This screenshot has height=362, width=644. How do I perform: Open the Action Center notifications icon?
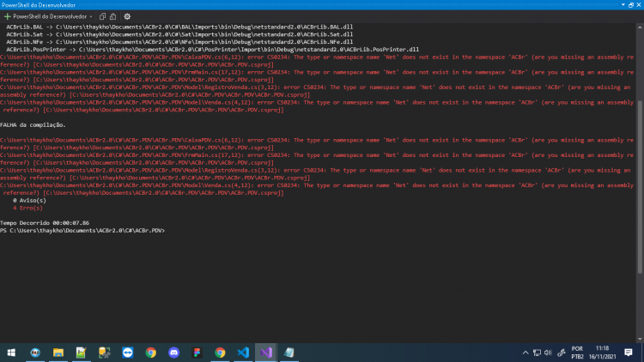(x=629, y=353)
